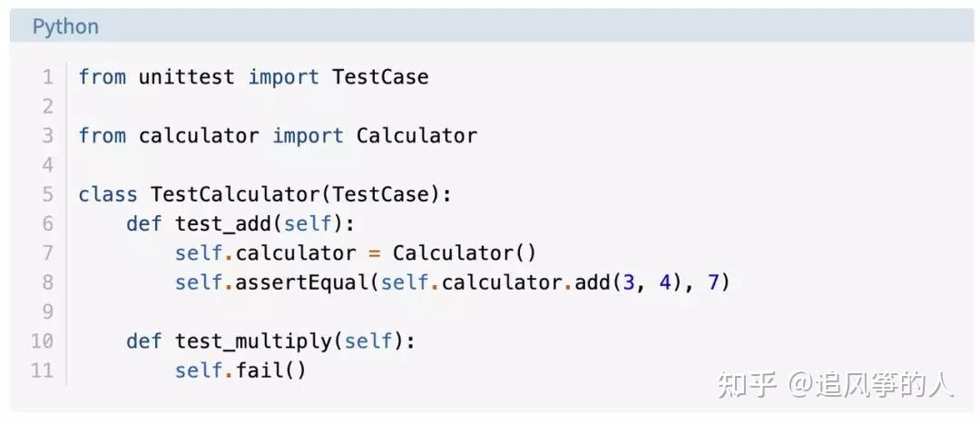Click the Python language label in header

(x=65, y=27)
